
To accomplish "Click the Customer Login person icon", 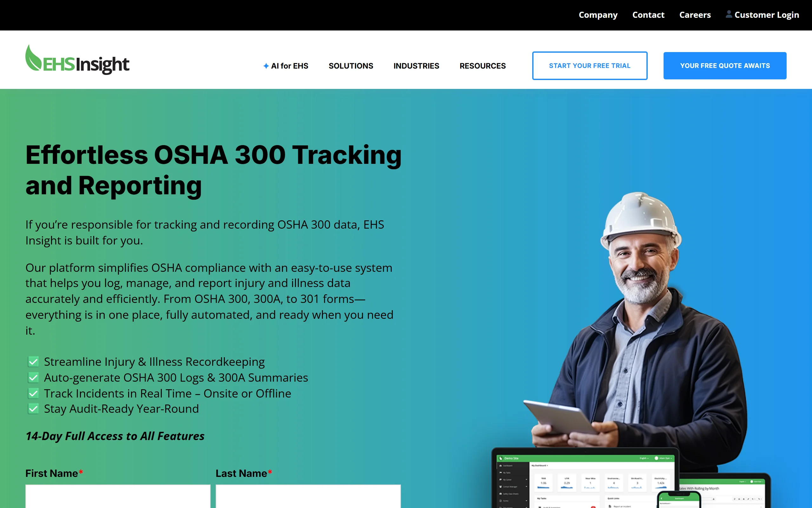I will 729,14.
